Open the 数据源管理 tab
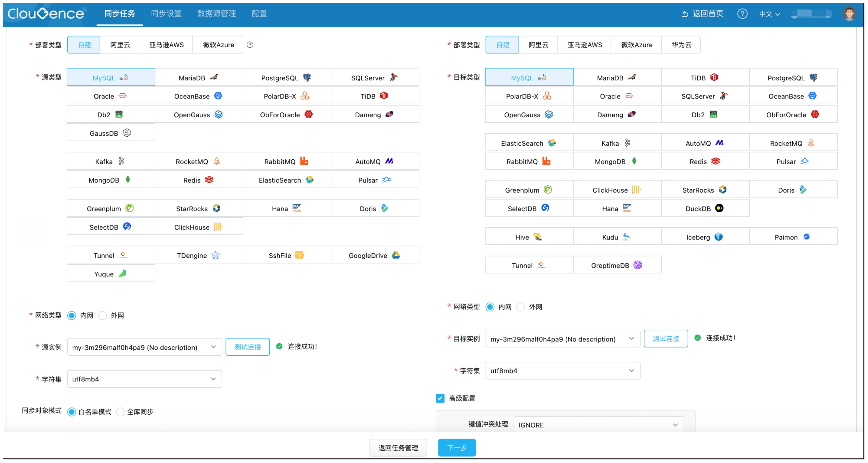868x463 pixels. coord(217,13)
